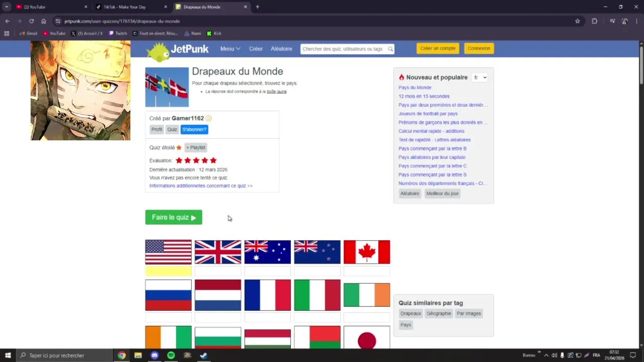Click the Canada flag
644x362 pixels.
pos(367,252)
